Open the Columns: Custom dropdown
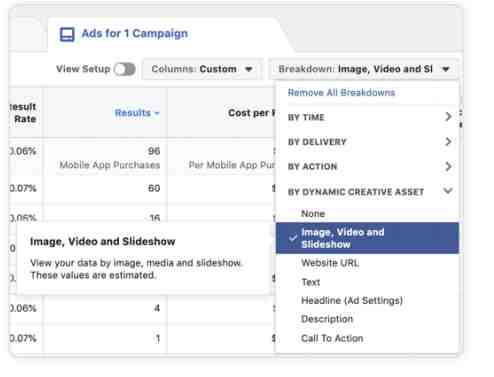 tap(202, 69)
